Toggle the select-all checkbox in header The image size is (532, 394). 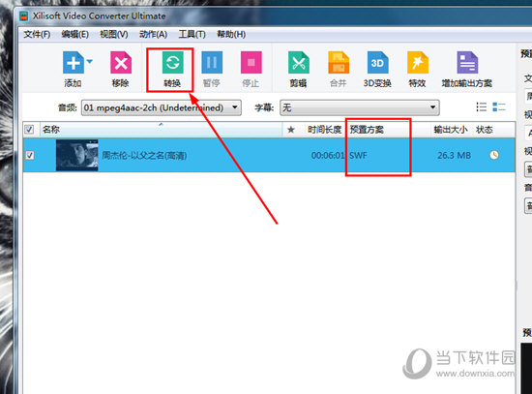click(29, 130)
